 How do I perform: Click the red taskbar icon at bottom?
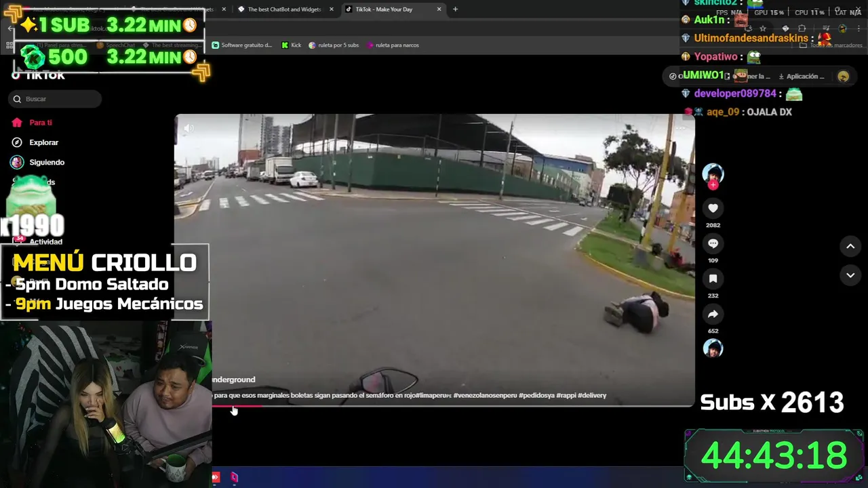216,477
